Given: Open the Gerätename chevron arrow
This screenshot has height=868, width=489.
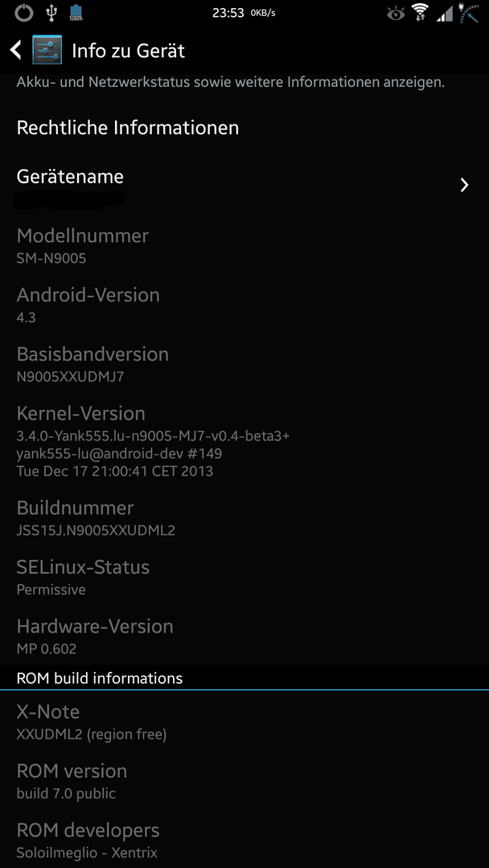Looking at the screenshot, I should [x=464, y=185].
